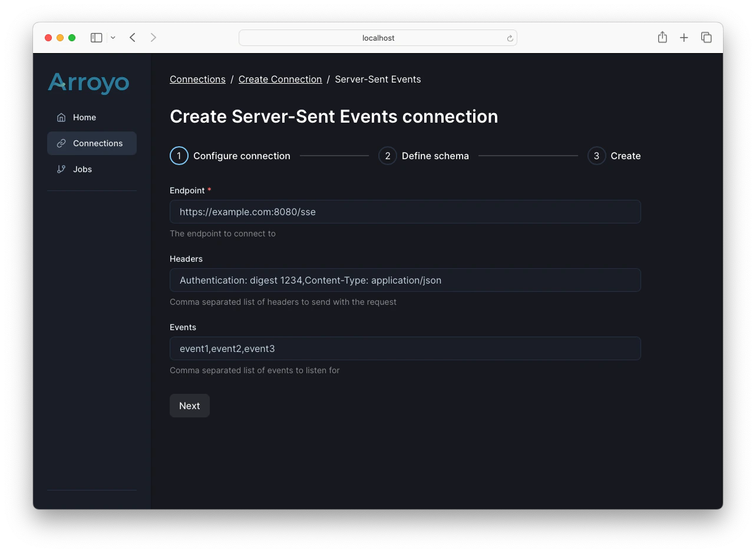Select the Events input field
The width and height of the screenshot is (756, 553).
pos(405,348)
